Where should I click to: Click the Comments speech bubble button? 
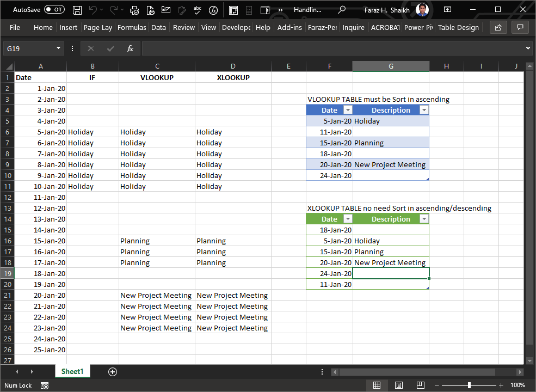(x=520, y=27)
